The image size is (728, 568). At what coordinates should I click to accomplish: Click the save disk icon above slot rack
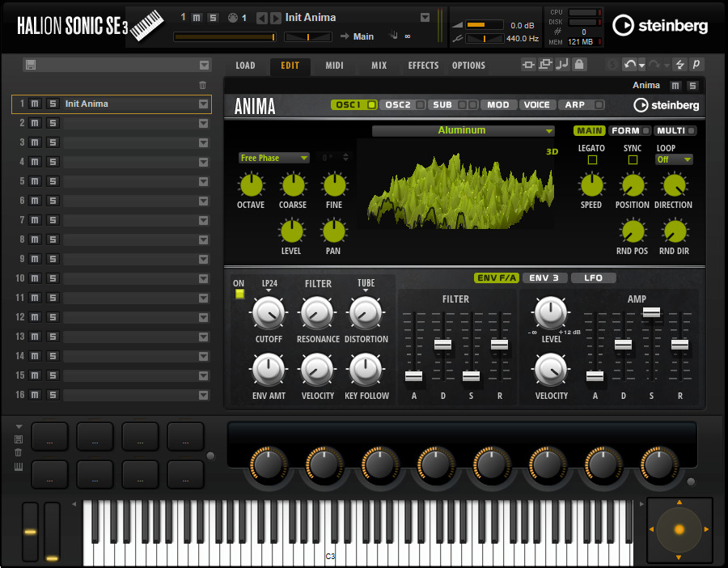tap(31, 65)
